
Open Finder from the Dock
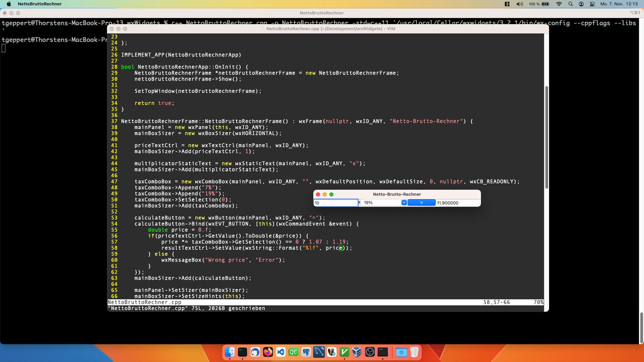[230, 352]
